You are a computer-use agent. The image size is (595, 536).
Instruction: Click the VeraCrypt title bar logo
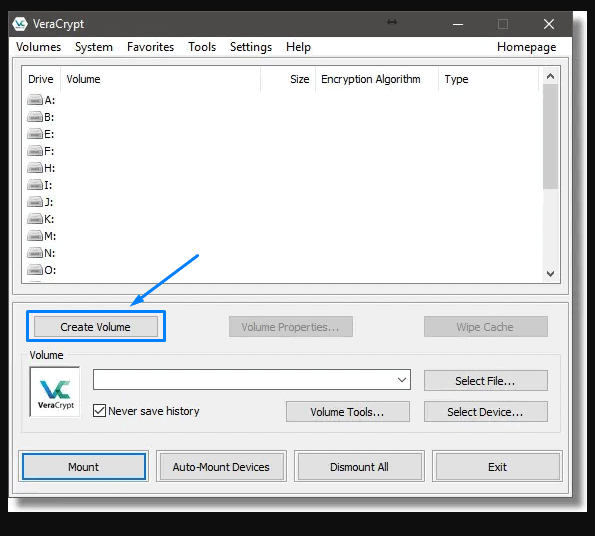(20, 24)
